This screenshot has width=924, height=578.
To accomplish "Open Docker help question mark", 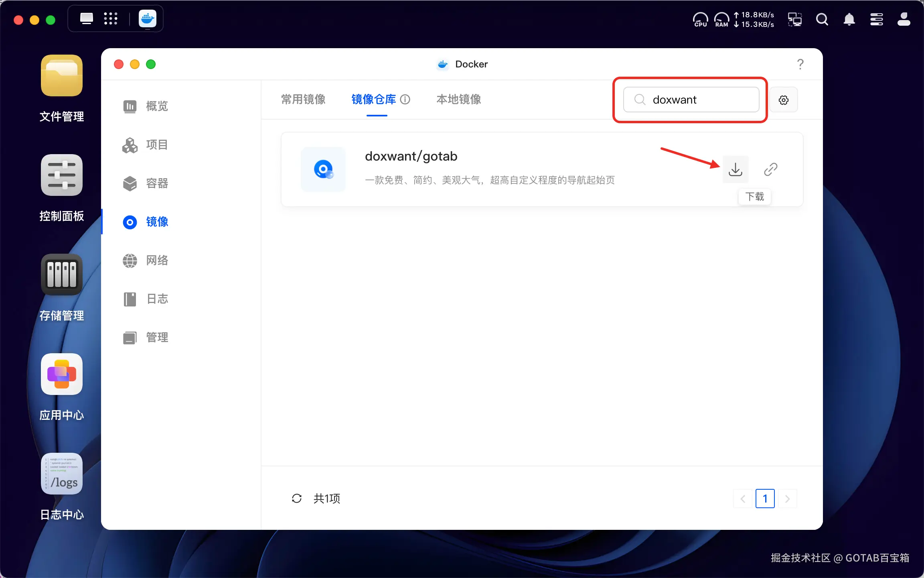I will (800, 64).
